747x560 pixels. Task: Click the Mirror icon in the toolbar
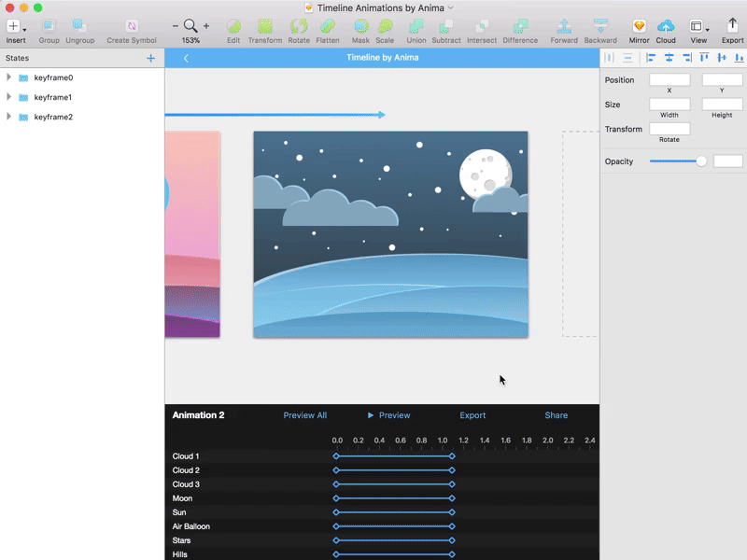(x=640, y=30)
